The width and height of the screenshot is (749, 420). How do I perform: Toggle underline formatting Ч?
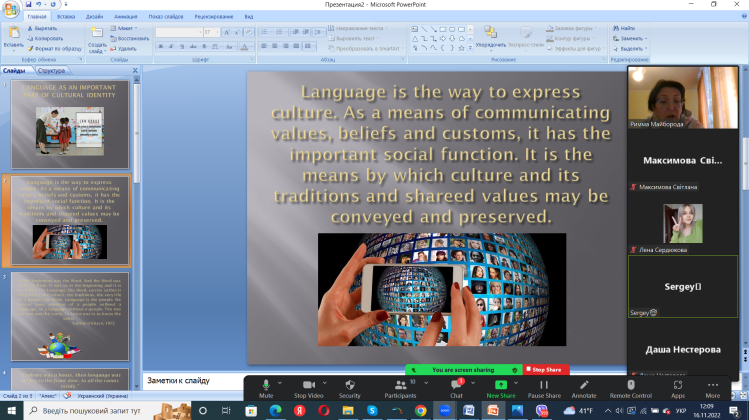tap(182, 46)
